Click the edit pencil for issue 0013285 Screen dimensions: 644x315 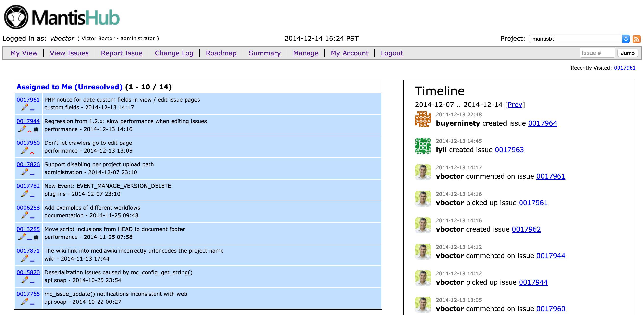pyautogui.click(x=22, y=237)
